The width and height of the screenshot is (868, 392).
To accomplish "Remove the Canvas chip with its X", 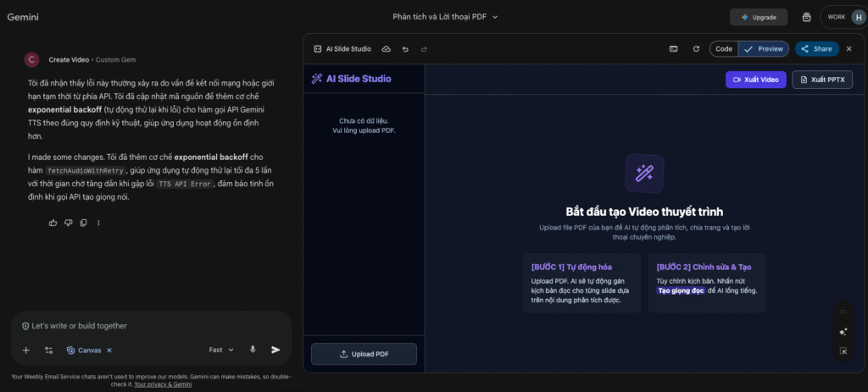I will (109, 350).
